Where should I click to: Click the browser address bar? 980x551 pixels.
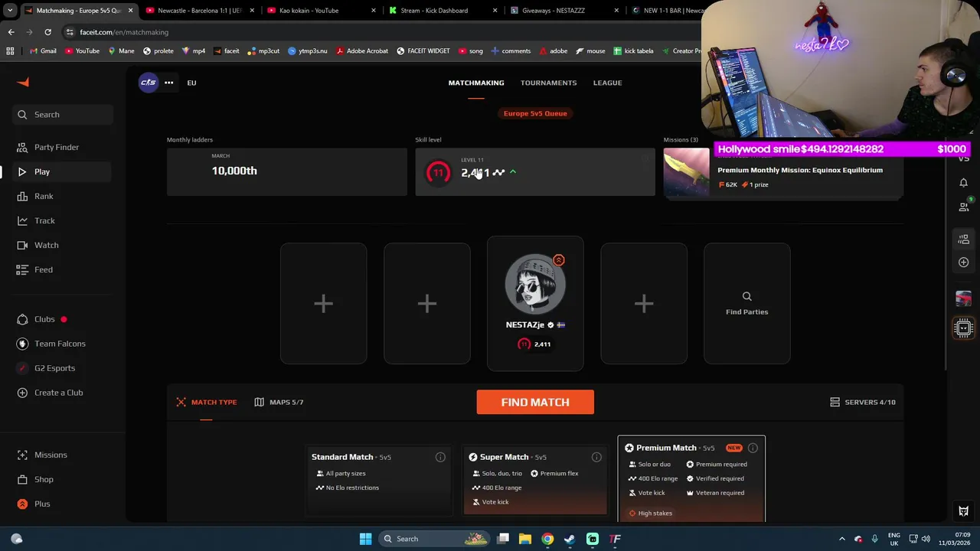coord(383,32)
